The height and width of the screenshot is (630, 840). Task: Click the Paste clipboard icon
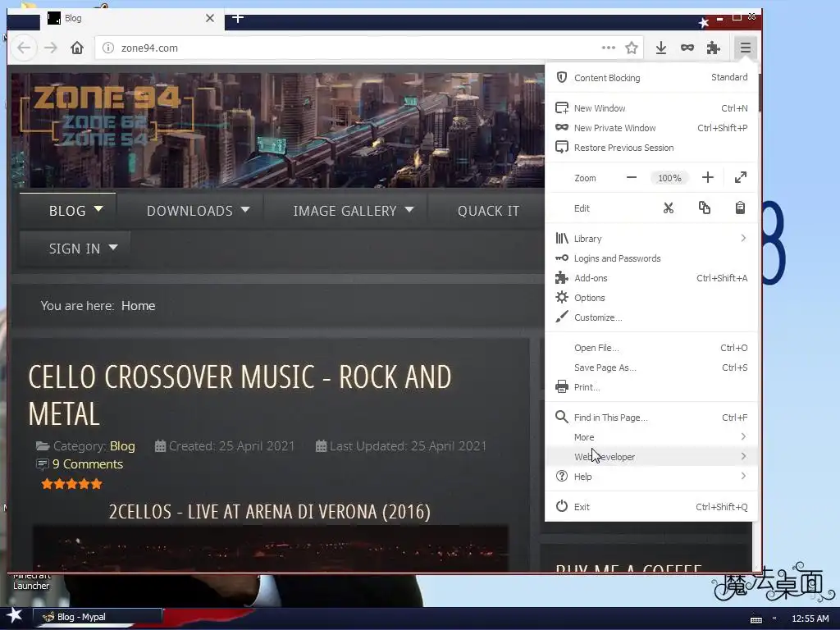[x=740, y=208]
